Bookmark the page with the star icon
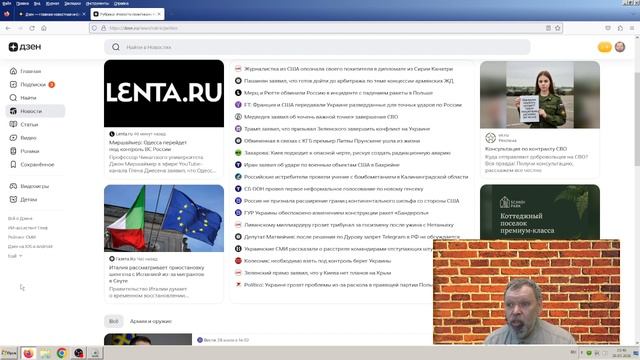 pos(558,28)
